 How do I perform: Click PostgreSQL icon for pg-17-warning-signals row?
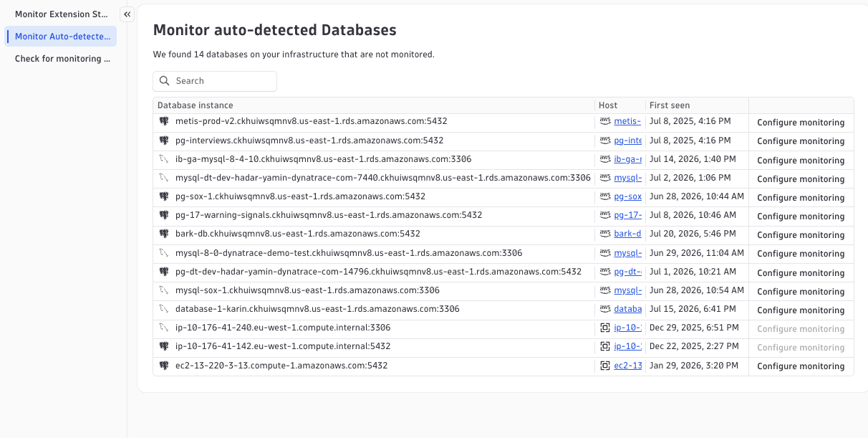(164, 215)
